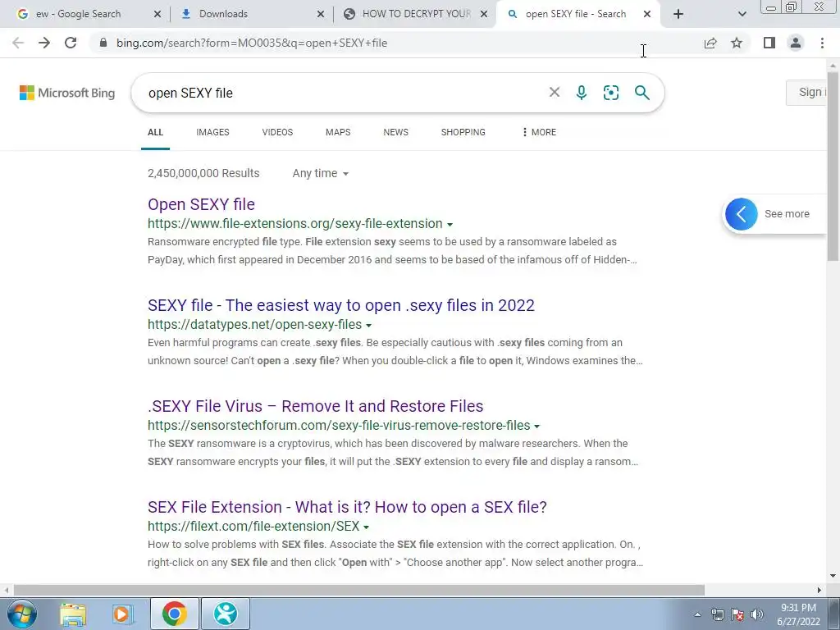Click the Sign in button

tap(807, 92)
